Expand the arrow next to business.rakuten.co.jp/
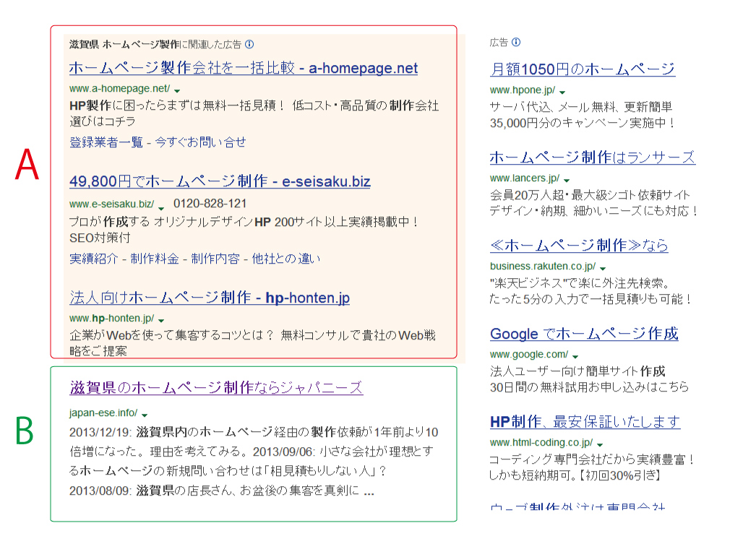 pyautogui.click(x=603, y=269)
